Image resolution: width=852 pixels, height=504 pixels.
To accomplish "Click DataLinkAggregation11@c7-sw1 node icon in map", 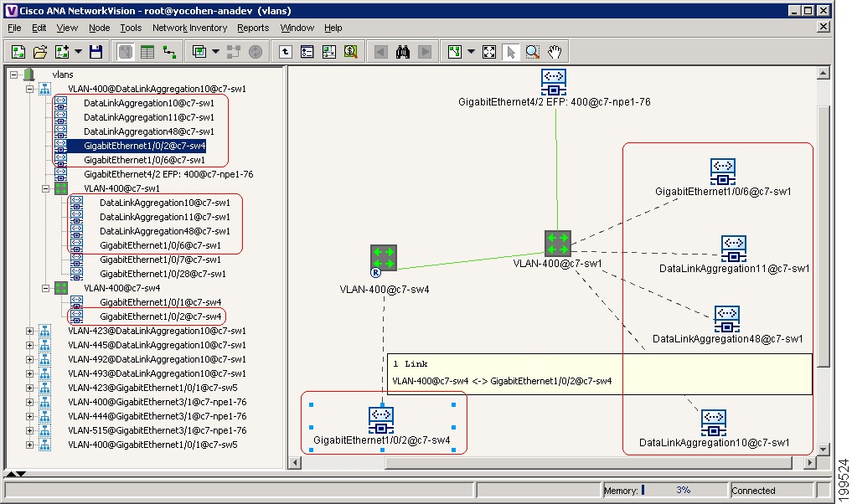I will [x=734, y=249].
